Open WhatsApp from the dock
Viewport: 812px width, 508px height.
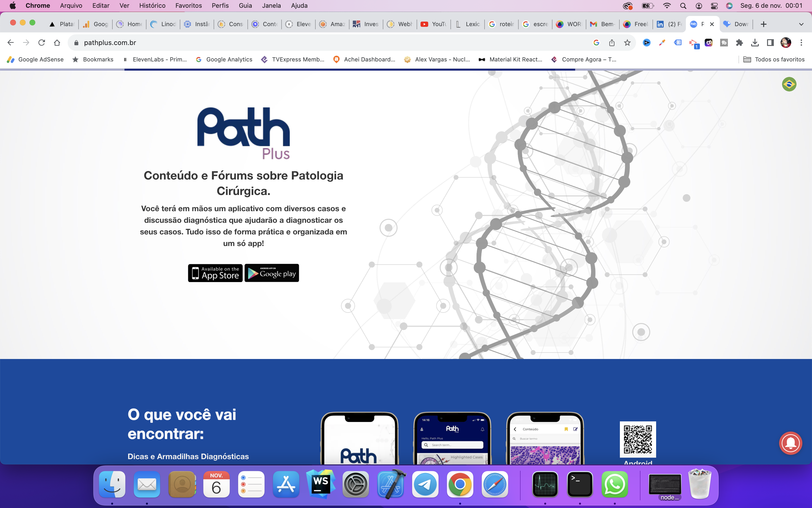click(x=615, y=484)
